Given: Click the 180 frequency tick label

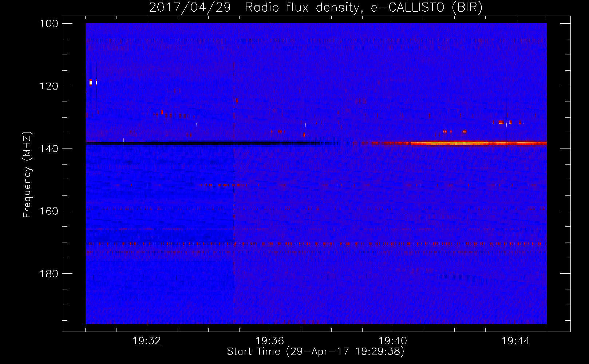Looking at the screenshot, I should 49,273.
